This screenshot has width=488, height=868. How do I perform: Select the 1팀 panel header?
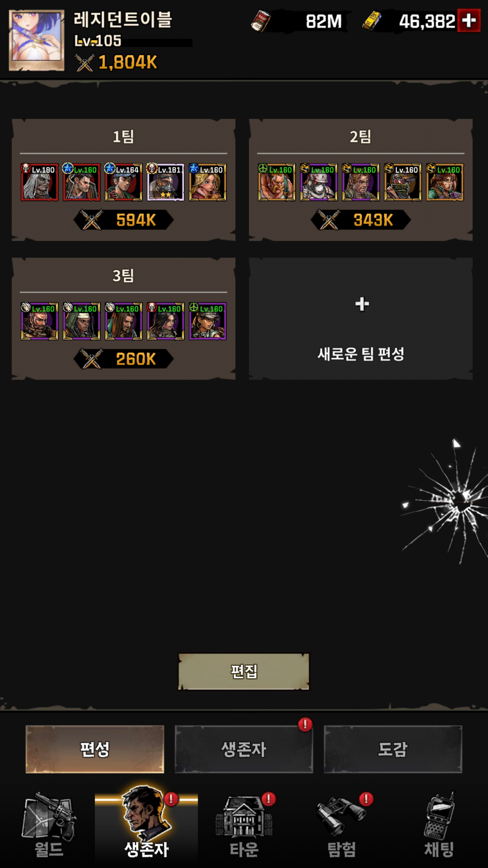[123, 137]
